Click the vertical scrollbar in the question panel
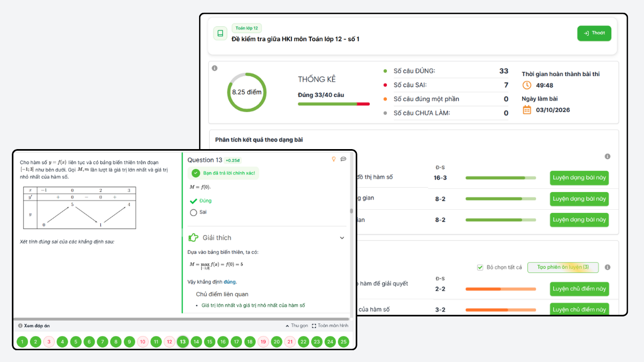The height and width of the screenshot is (362, 644). coord(352,211)
